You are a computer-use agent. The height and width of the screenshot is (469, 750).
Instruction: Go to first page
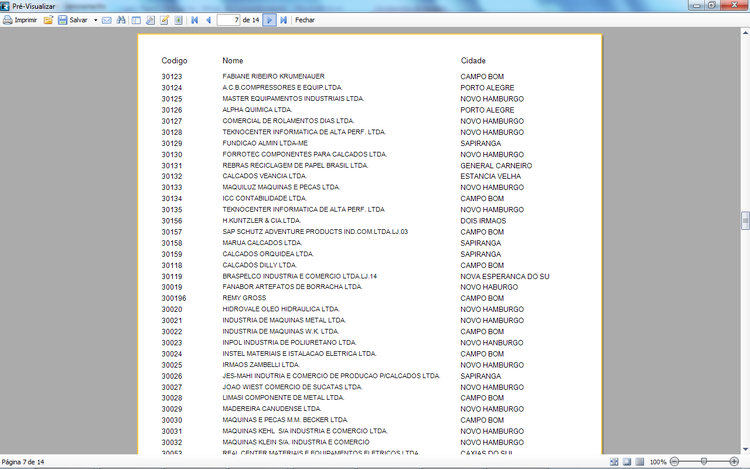point(195,20)
